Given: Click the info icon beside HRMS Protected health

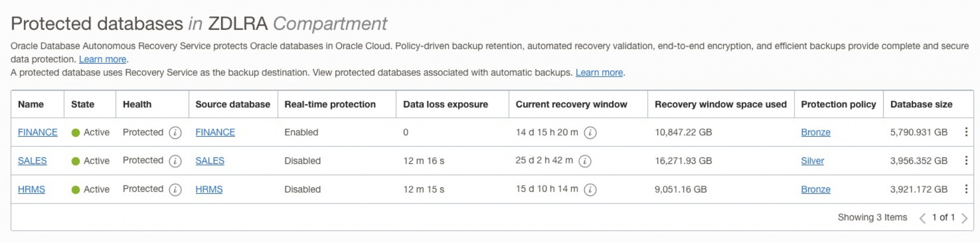Looking at the screenshot, I should (175, 189).
